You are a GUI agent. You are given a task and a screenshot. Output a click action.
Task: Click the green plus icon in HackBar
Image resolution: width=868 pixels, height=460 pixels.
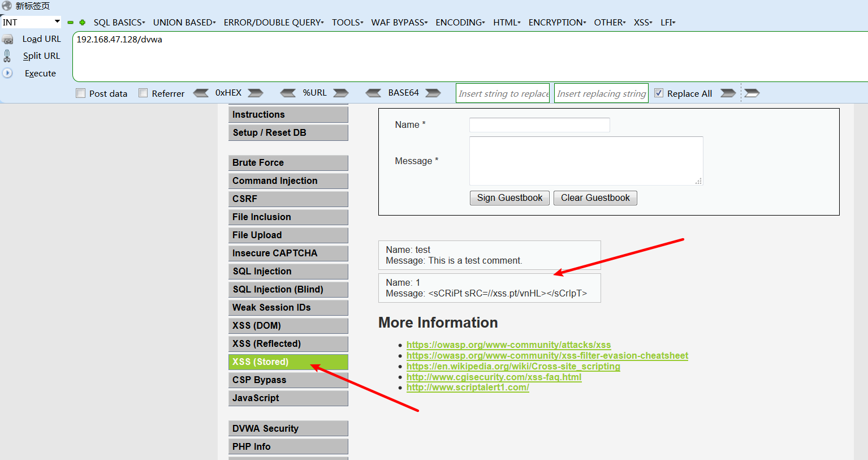[83, 23]
